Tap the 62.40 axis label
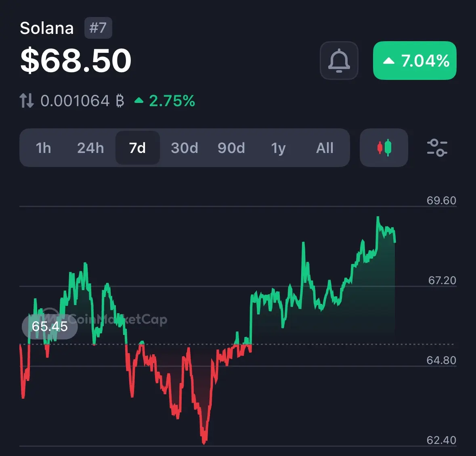476x456 pixels. tap(441, 440)
